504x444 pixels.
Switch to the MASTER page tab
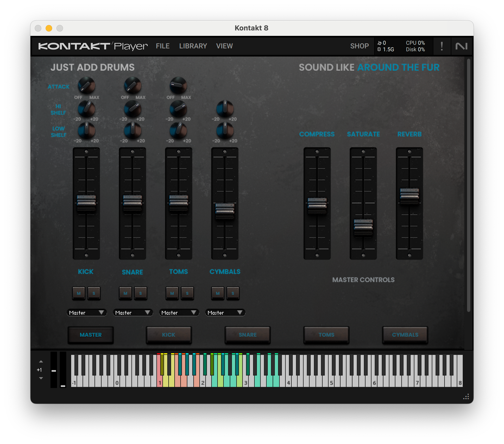[91, 335]
